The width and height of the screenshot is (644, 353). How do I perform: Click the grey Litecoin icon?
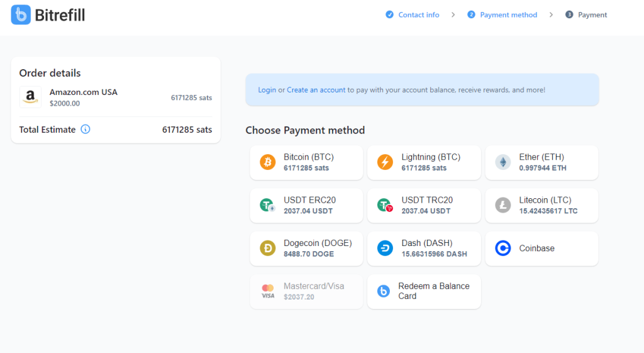502,205
